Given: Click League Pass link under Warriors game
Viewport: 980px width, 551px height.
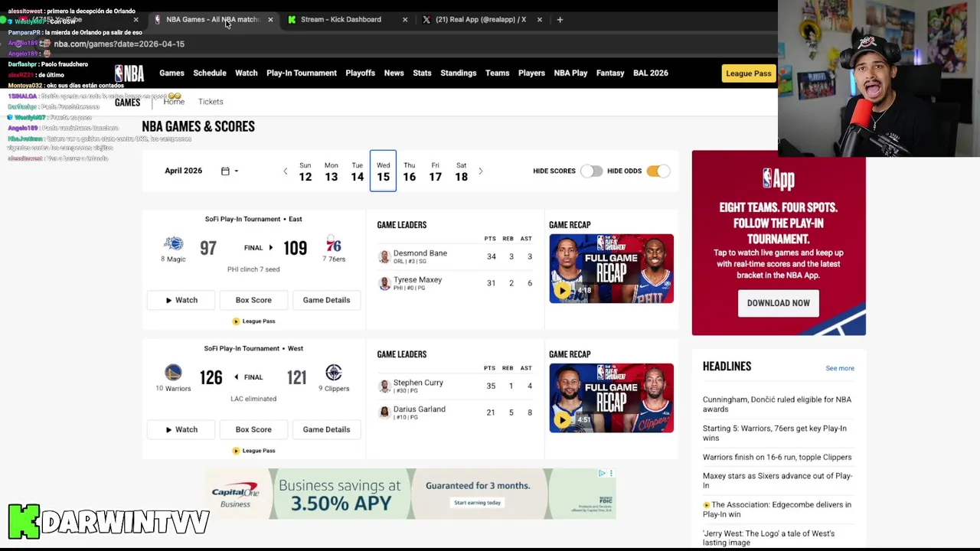Looking at the screenshot, I should pos(253,451).
